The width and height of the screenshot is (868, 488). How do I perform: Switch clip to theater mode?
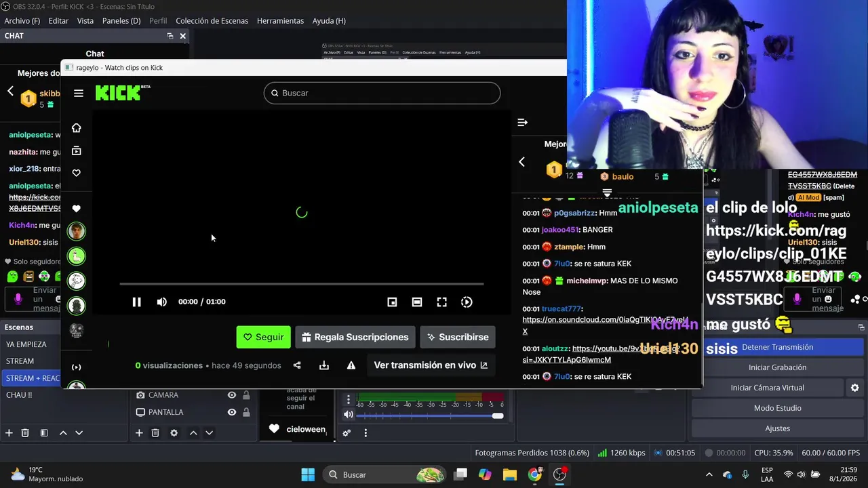(417, 302)
